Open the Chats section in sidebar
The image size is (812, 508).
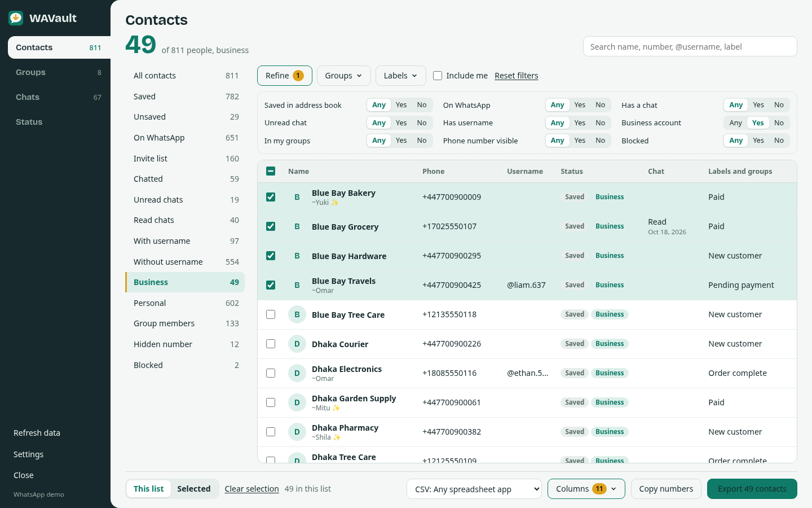(59, 97)
